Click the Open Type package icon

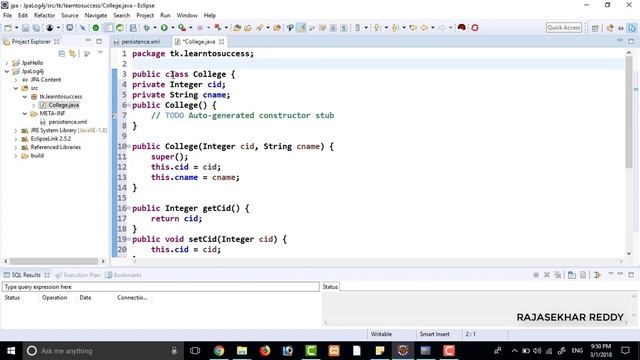[237, 28]
